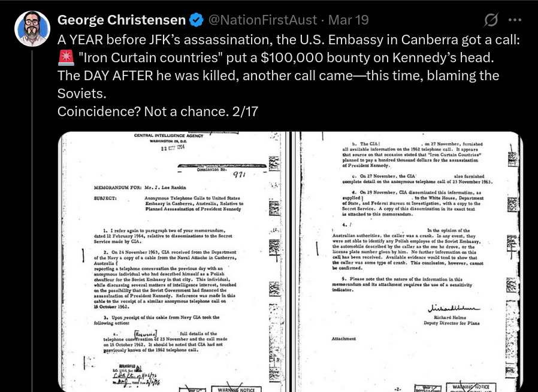This screenshot has width=538, height=392.
Task: Visit the @NationFirstAust handle link
Action: point(262,20)
